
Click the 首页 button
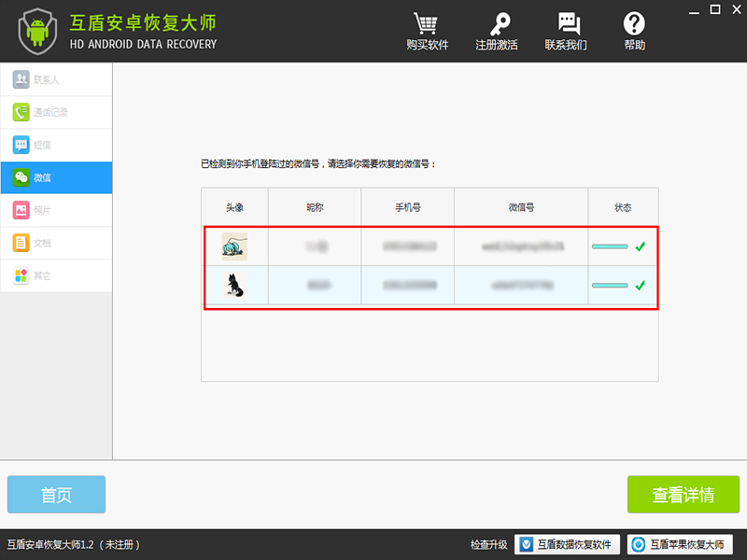click(56, 495)
